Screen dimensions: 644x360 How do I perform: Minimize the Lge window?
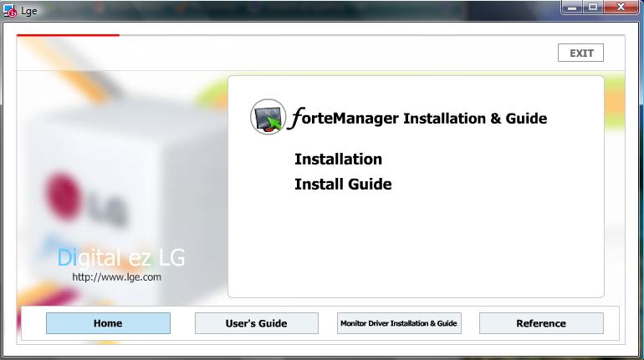coord(572,7)
